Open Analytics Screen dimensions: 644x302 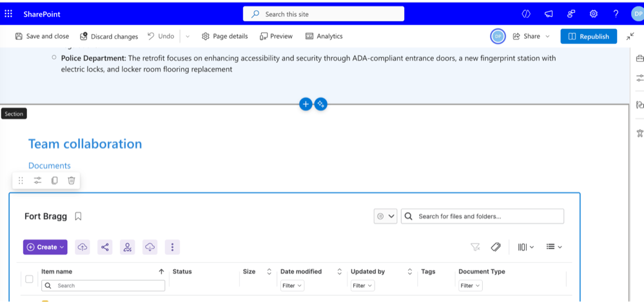coord(324,36)
